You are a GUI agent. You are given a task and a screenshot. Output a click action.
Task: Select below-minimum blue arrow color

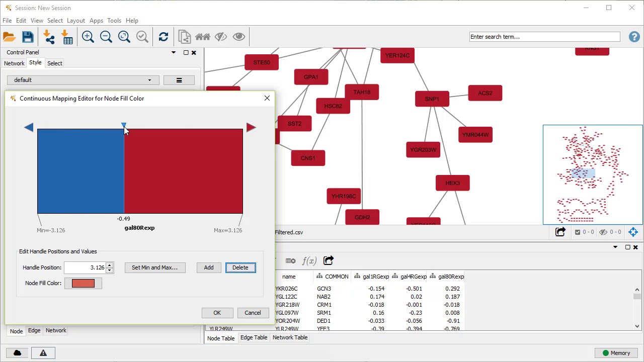click(x=29, y=128)
